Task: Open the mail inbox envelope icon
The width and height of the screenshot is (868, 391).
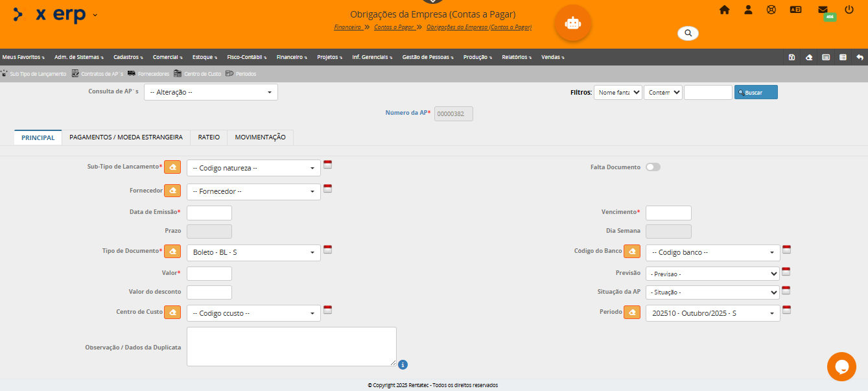Action: 823,10
